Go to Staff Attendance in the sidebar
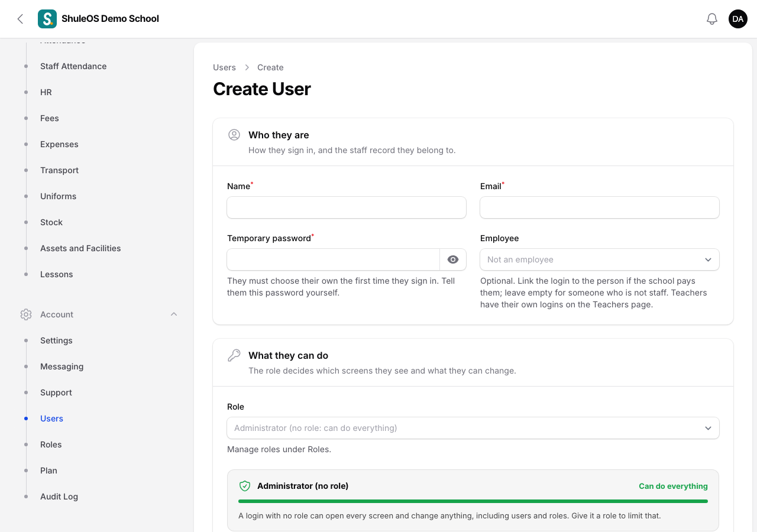The image size is (757, 532). click(73, 66)
